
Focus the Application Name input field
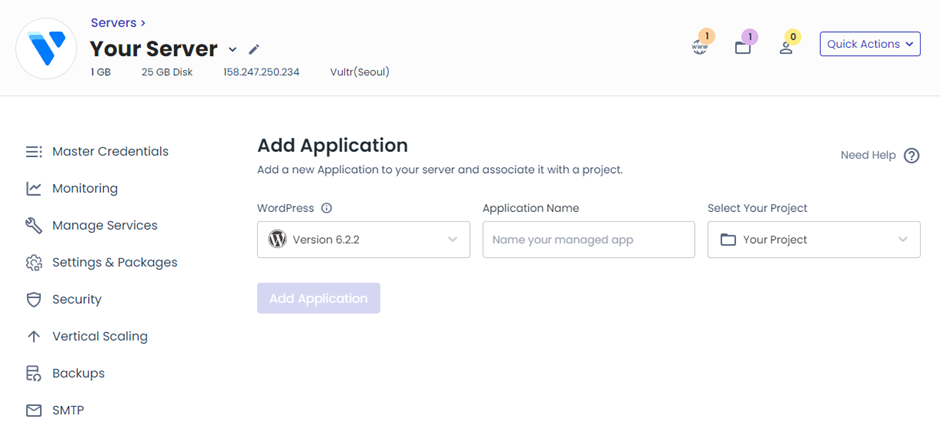tap(588, 240)
